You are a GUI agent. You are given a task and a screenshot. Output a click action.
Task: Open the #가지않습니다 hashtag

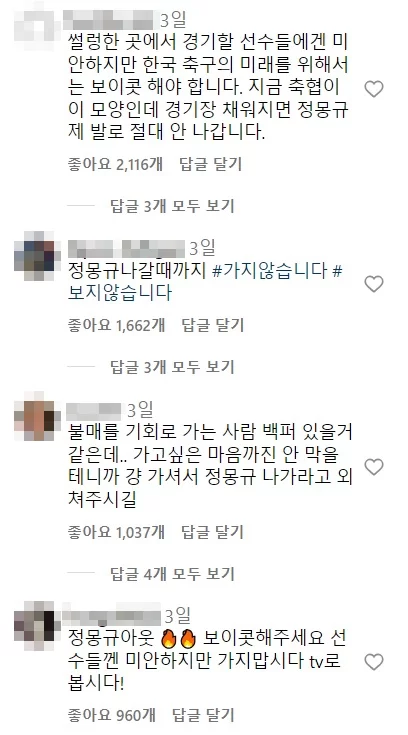pos(269,271)
